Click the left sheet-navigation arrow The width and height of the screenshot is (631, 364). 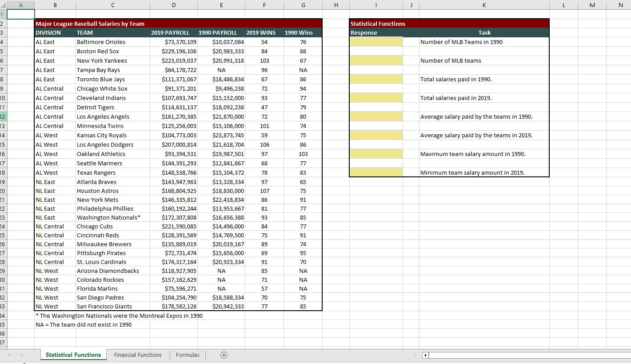coord(9,355)
